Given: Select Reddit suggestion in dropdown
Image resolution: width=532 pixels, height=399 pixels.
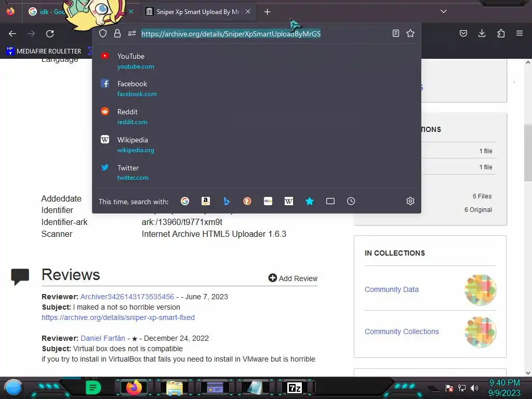Looking at the screenshot, I should click(256, 117).
